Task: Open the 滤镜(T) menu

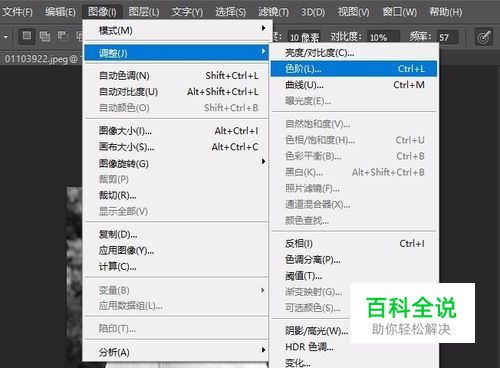Action: (x=273, y=12)
